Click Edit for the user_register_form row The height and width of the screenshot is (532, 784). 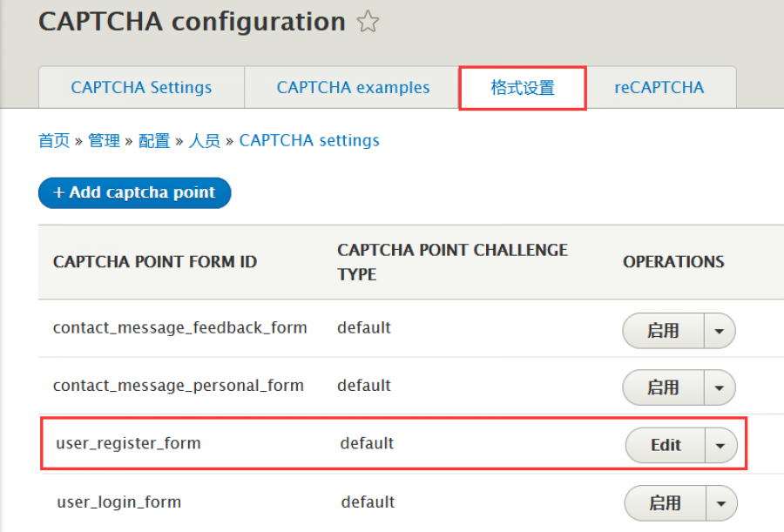click(x=667, y=445)
